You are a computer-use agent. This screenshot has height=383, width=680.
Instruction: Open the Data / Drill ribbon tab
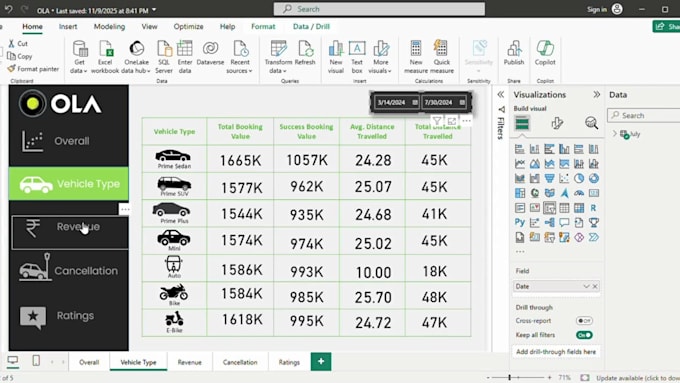point(311,26)
